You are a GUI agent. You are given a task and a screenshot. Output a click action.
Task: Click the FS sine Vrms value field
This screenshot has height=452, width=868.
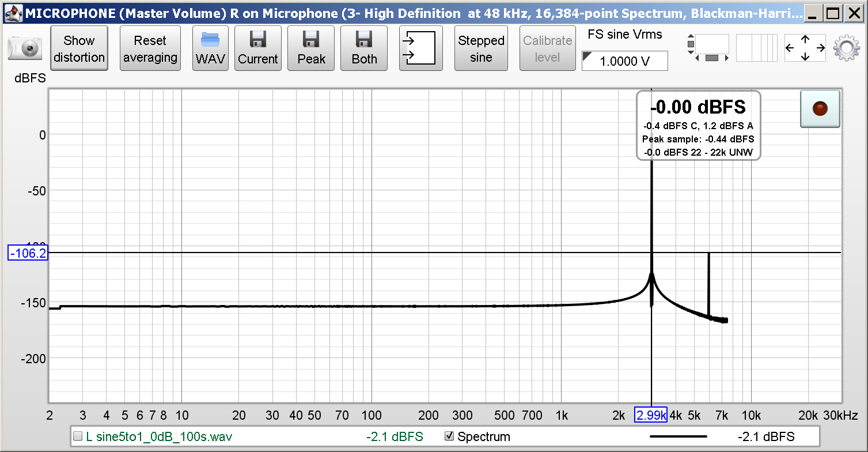[625, 61]
